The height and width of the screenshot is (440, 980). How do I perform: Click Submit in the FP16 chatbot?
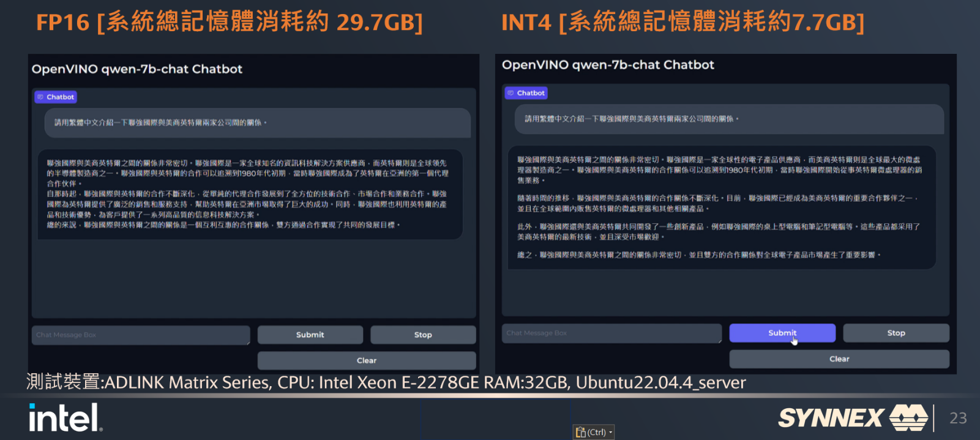coord(310,335)
